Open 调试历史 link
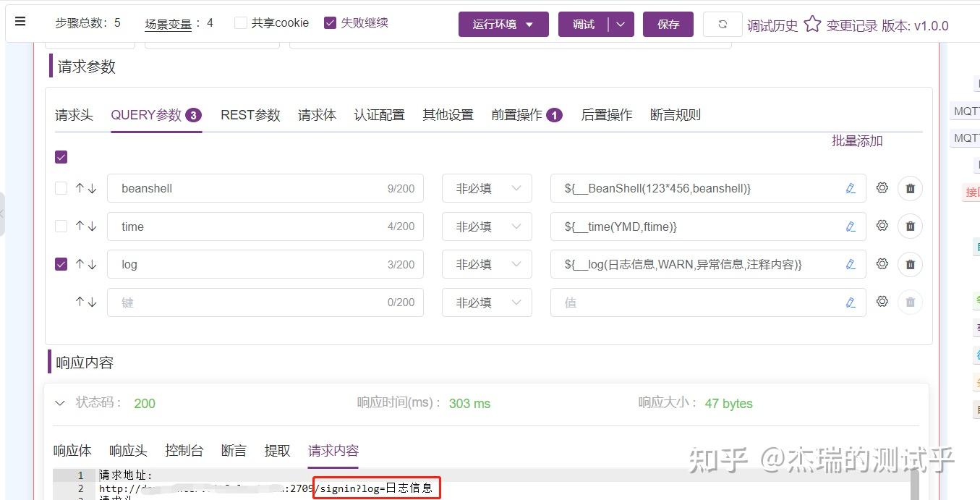This screenshot has height=500, width=980. (772, 26)
